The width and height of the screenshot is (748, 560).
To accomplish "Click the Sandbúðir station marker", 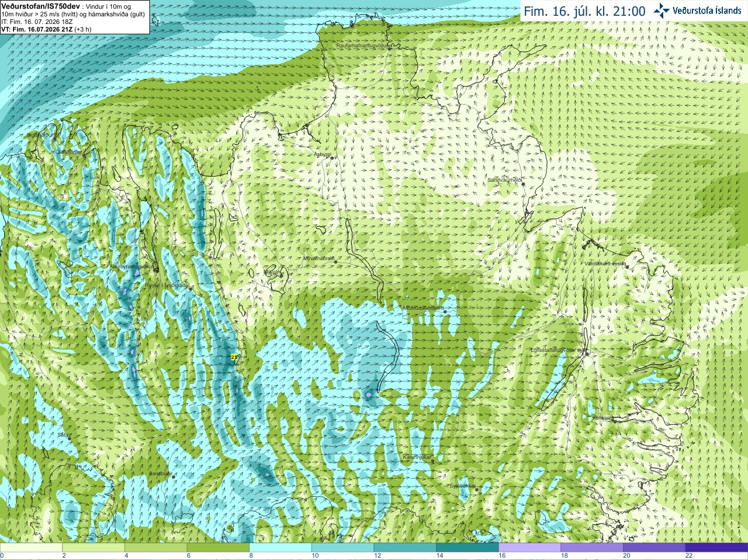I will point(174,477).
